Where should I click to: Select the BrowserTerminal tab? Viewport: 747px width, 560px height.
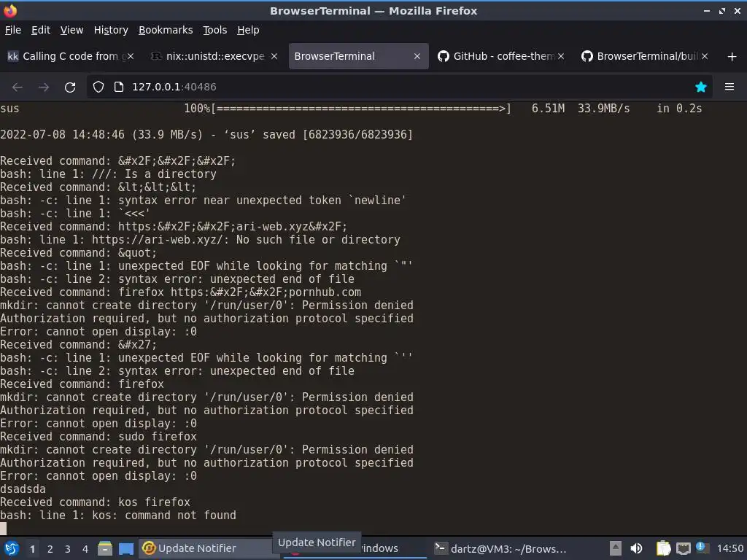point(358,56)
